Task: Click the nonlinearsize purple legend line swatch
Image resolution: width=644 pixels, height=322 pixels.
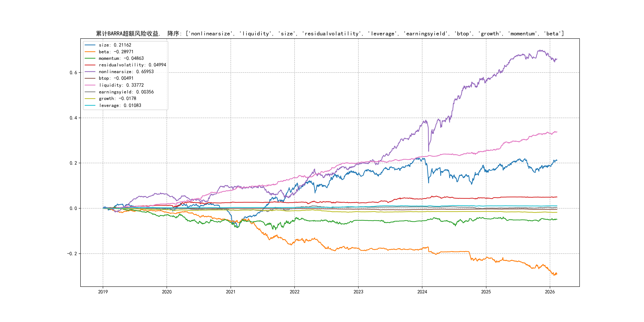Action: pyautogui.click(x=90, y=72)
